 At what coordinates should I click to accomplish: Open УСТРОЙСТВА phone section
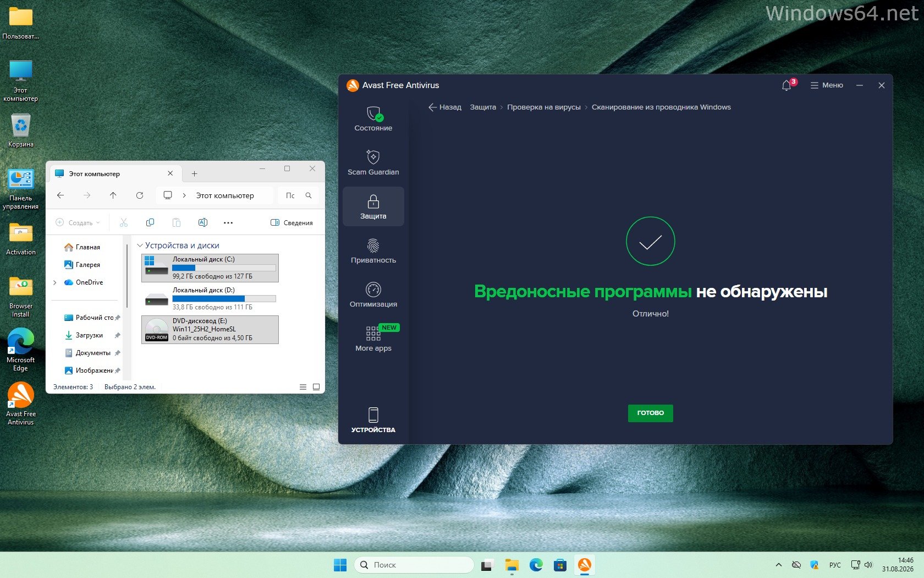[373, 420]
